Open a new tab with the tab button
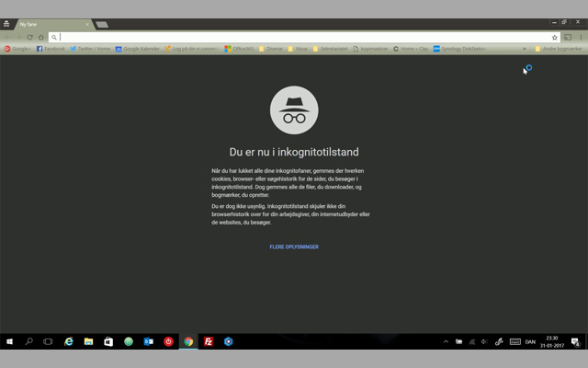Image resolution: width=588 pixels, height=368 pixels. coord(102,24)
